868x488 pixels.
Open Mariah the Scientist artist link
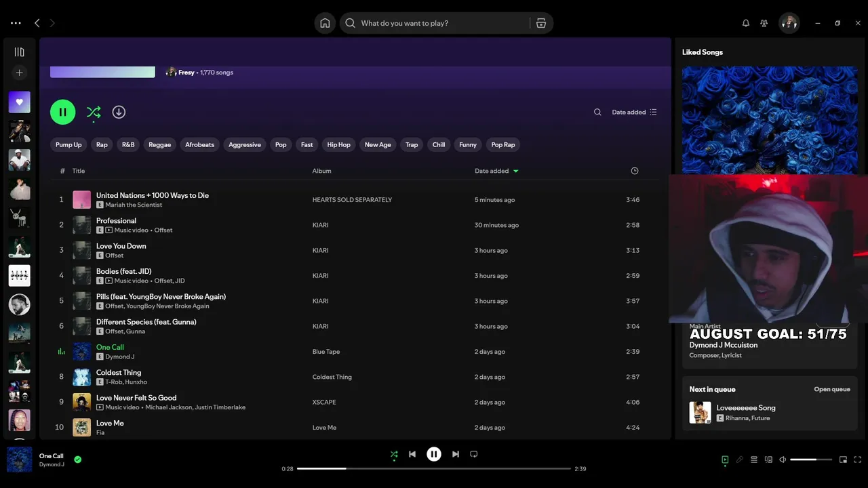click(134, 205)
